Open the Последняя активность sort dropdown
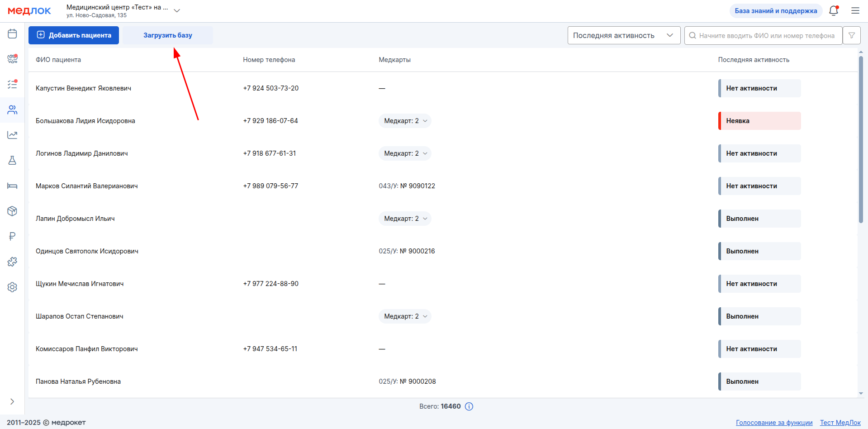868x429 pixels. click(x=624, y=35)
